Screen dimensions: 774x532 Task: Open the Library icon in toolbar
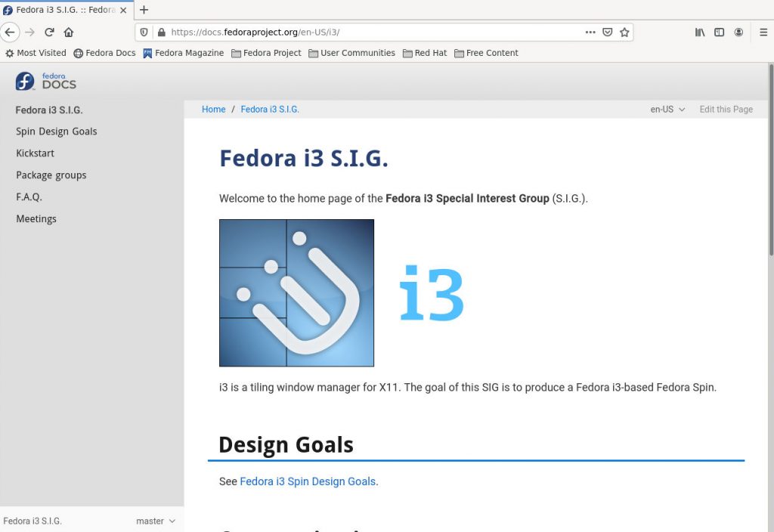point(700,32)
